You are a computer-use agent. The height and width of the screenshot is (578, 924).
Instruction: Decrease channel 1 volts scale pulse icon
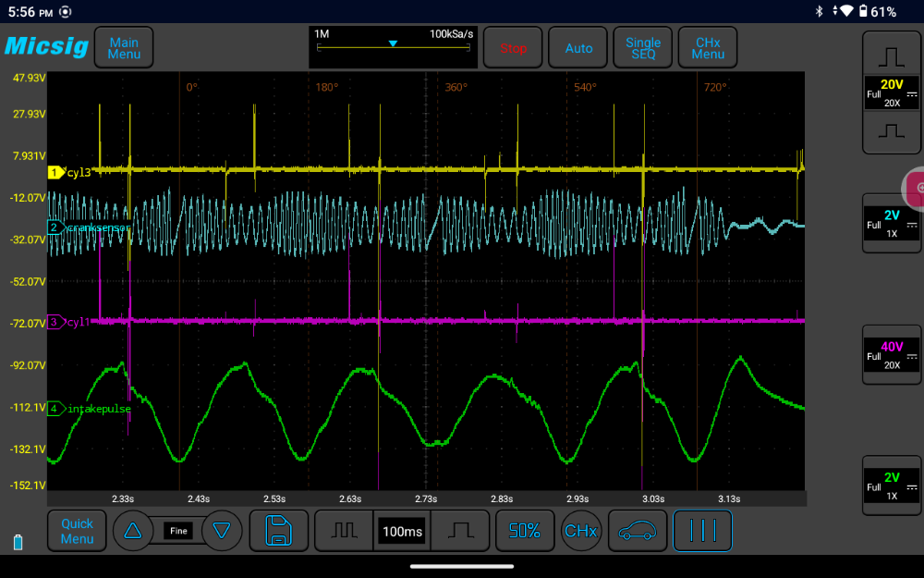892,132
